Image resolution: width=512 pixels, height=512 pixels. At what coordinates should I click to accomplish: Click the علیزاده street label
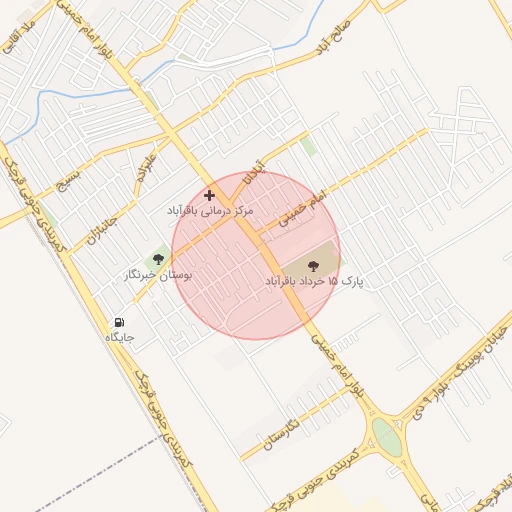point(146,168)
